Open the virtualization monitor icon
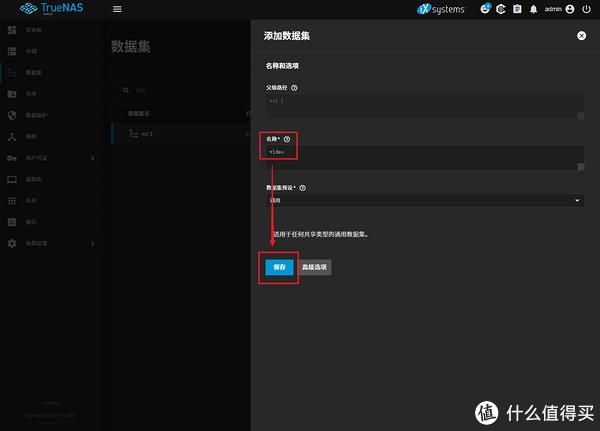 [12, 179]
